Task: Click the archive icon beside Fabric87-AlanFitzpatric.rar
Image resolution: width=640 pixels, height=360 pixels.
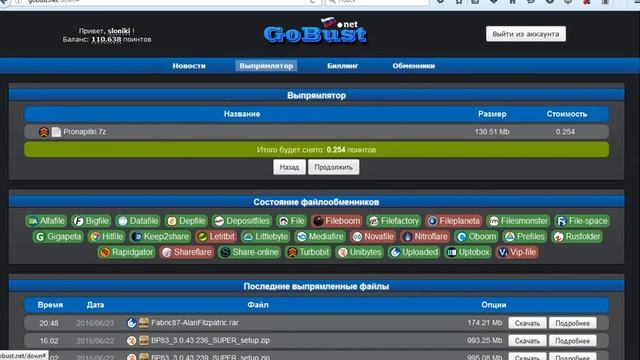Action: pos(144,322)
